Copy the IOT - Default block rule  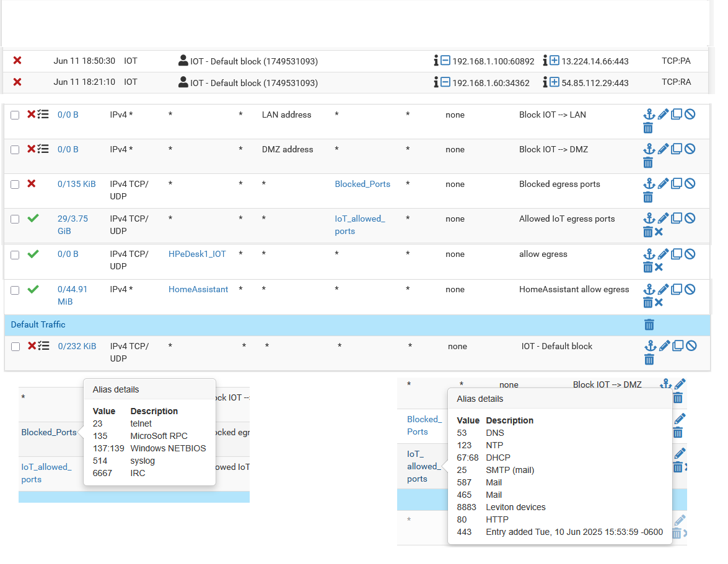[678, 345]
